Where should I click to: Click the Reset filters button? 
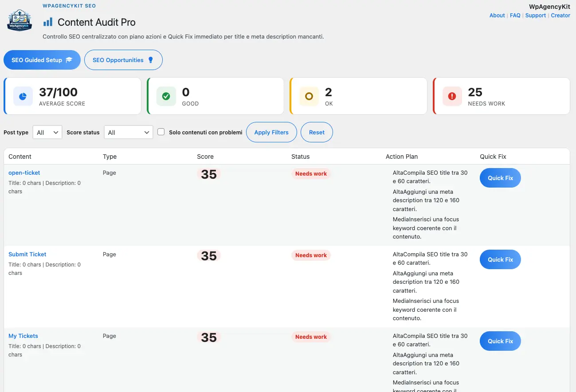[x=317, y=132]
